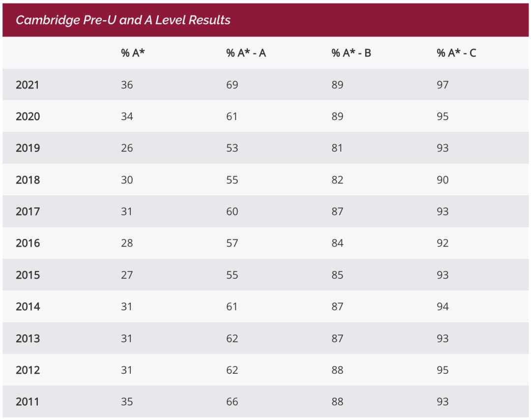Select the 2021 '% A* - C' value 97
Image resolution: width=531 pixels, height=420 pixels.
[x=442, y=85]
